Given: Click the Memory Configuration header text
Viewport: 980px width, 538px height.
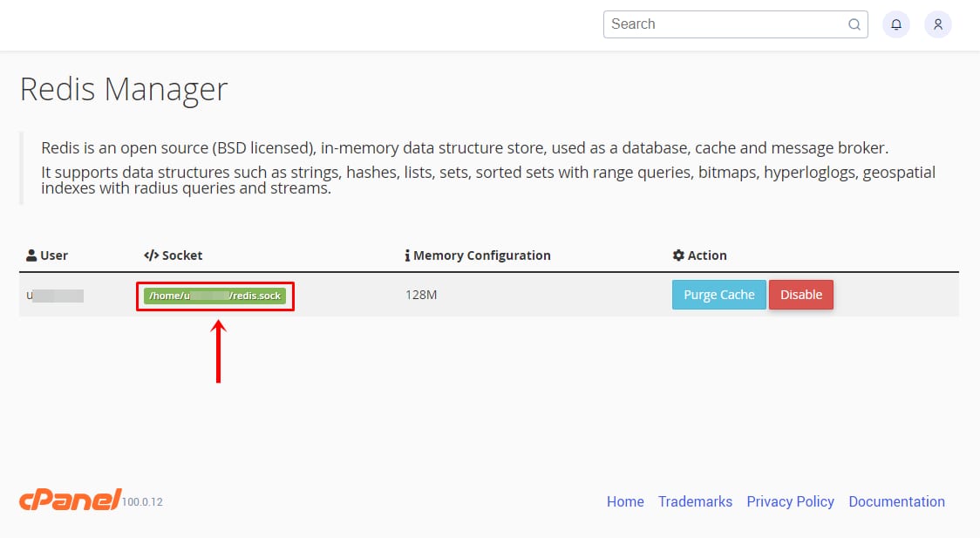Looking at the screenshot, I should (x=482, y=255).
